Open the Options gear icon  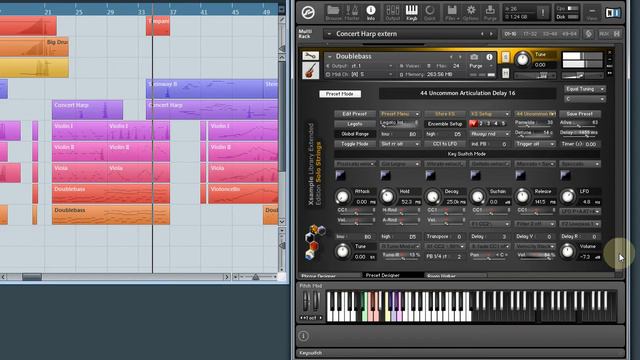471,13
